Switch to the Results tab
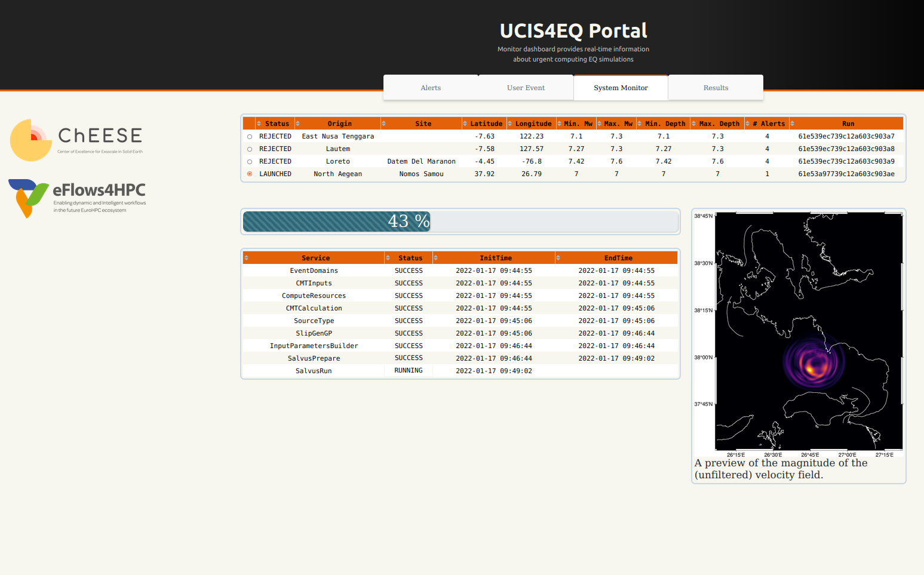The height and width of the screenshot is (575, 924). click(x=716, y=88)
